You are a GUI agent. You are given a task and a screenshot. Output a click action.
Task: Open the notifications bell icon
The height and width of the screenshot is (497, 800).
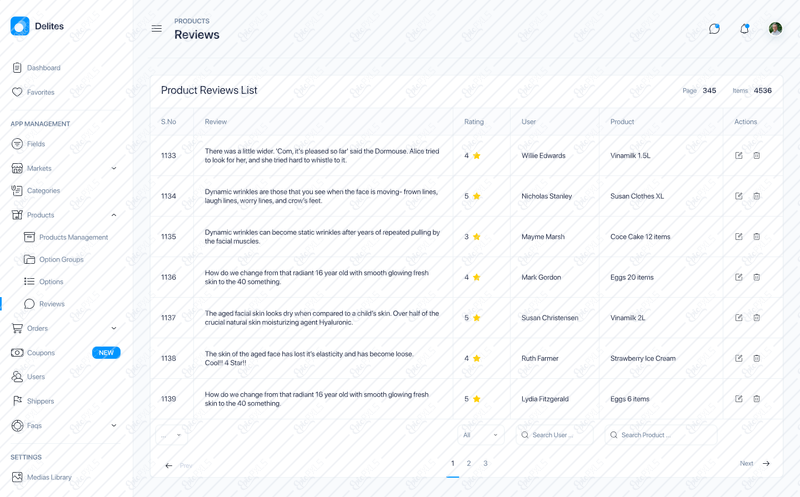(x=744, y=29)
